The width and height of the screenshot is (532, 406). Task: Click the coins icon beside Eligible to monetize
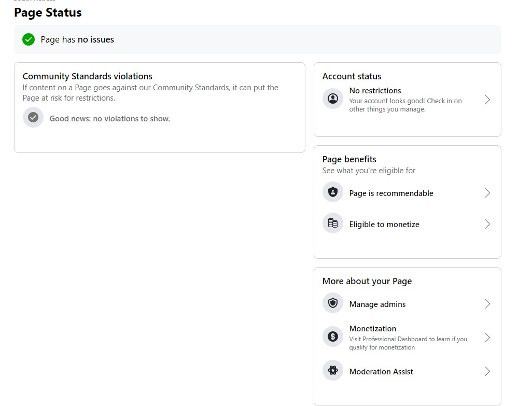coord(333,223)
